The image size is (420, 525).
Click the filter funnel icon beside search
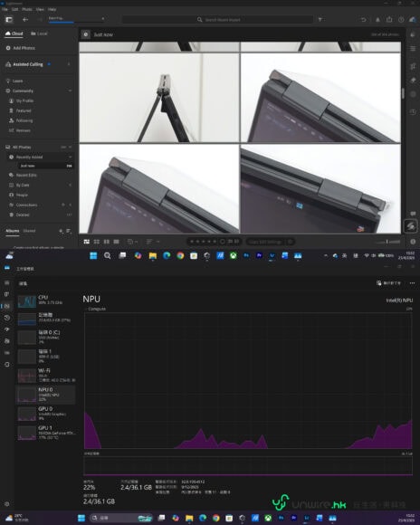coord(320,20)
